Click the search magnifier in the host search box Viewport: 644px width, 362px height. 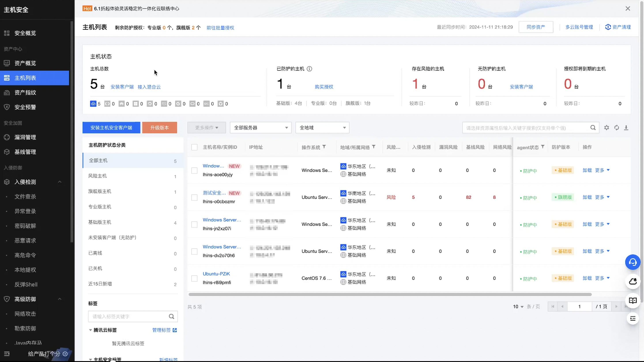point(593,128)
